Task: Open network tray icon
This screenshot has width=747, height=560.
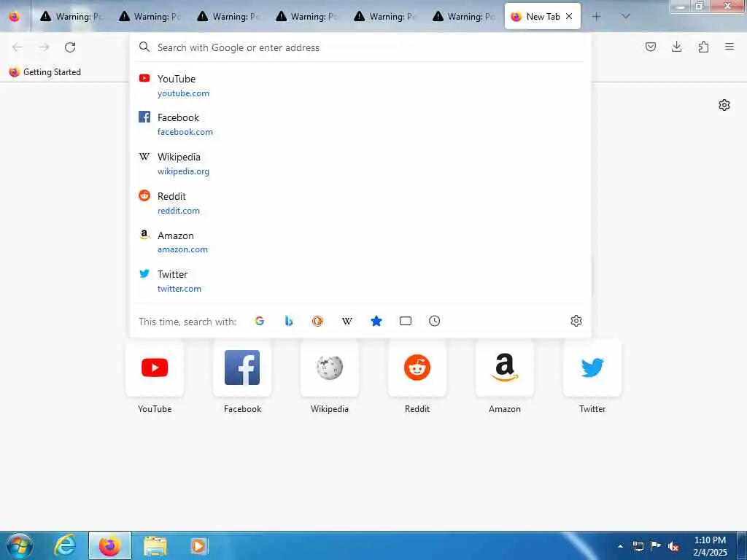Action: [x=638, y=546]
